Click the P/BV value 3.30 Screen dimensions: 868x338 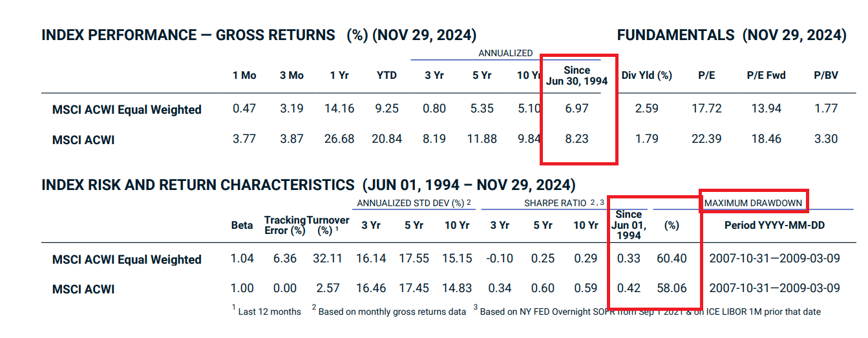coord(826,138)
